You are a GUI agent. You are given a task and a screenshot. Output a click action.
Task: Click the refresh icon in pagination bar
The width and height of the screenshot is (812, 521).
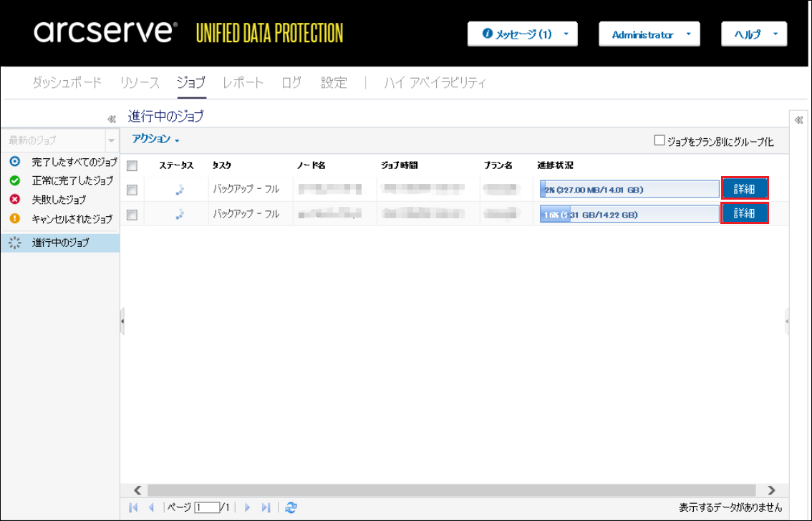point(291,507)
